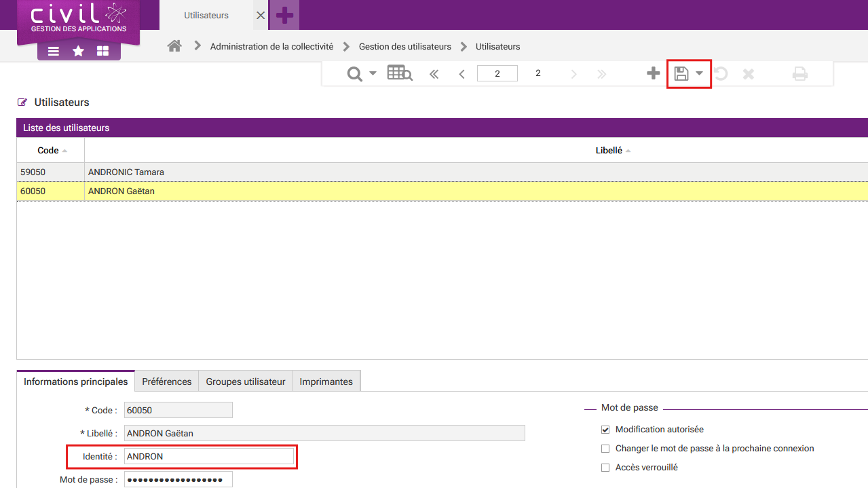Add a new user with plus icon
The image size is (868, 488).
click(653, 73)
